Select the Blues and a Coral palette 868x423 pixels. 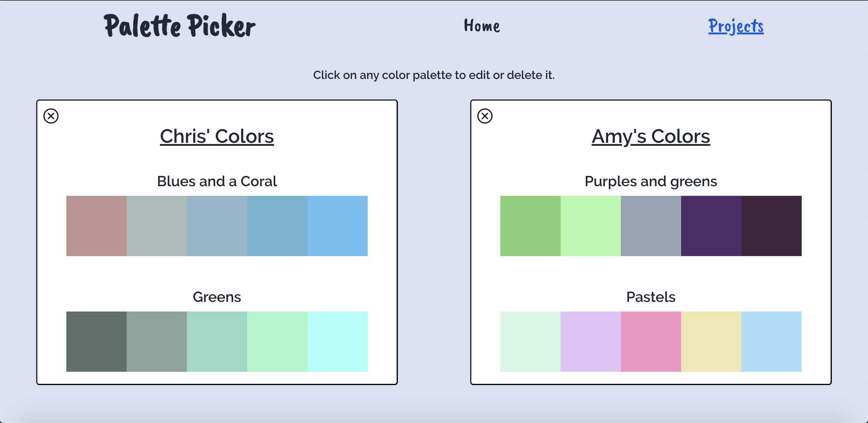pos(217,181)
